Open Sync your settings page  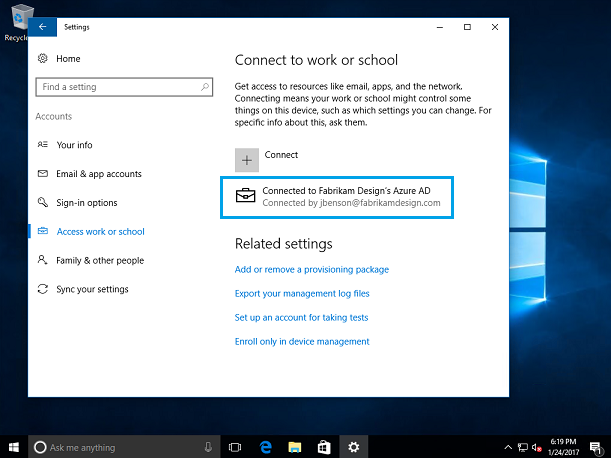pos(92,290)
